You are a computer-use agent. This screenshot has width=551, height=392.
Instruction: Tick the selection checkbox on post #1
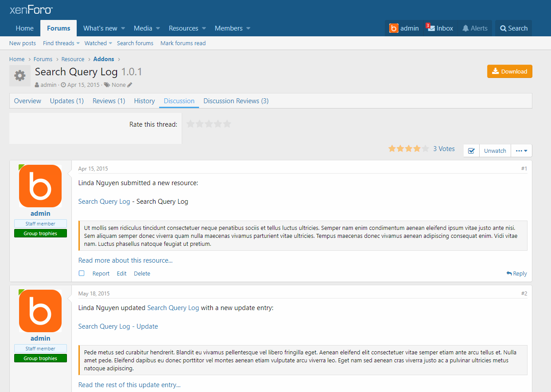[x=82, y=273]
